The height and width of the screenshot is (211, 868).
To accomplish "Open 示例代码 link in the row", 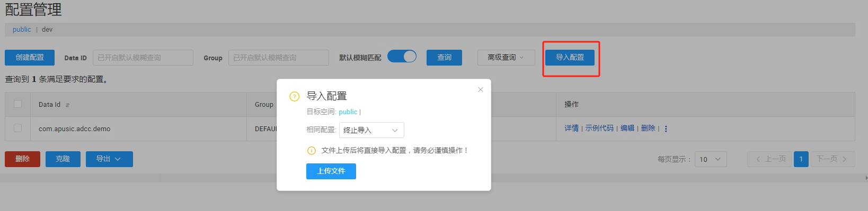I will click(x=599, y=129).
